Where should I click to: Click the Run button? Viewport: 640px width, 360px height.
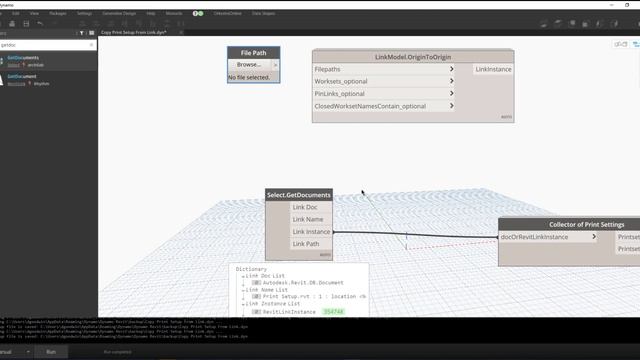(51, 352)
